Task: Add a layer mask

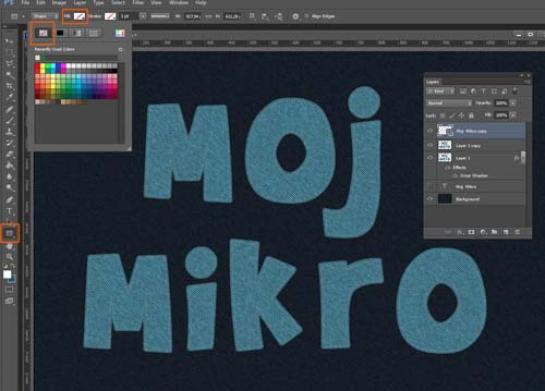Action: point(471,232)
